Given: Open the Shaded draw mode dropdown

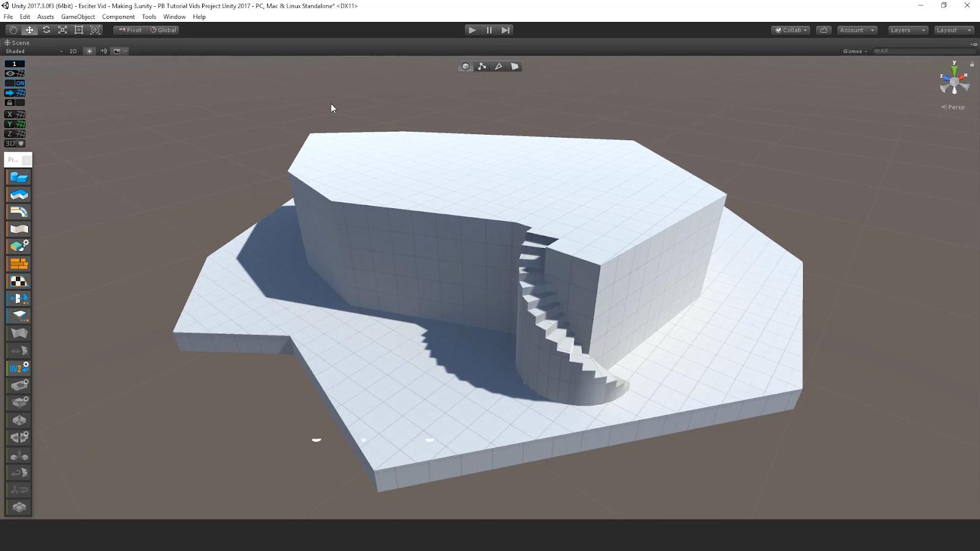Looking at the screenshot, I should tap(34, 51).
